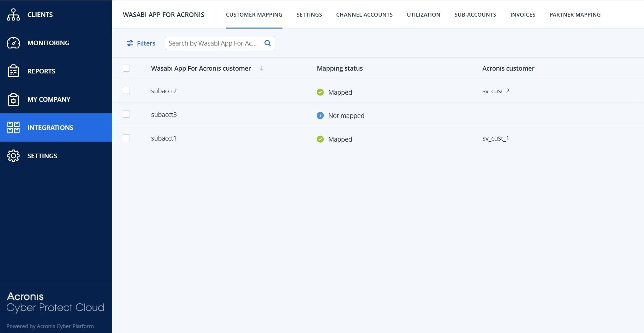The height and width of the screenshot is (333, 644).
Task: Check the subacct2 row checkbox
Action: [x=126, y=90]
